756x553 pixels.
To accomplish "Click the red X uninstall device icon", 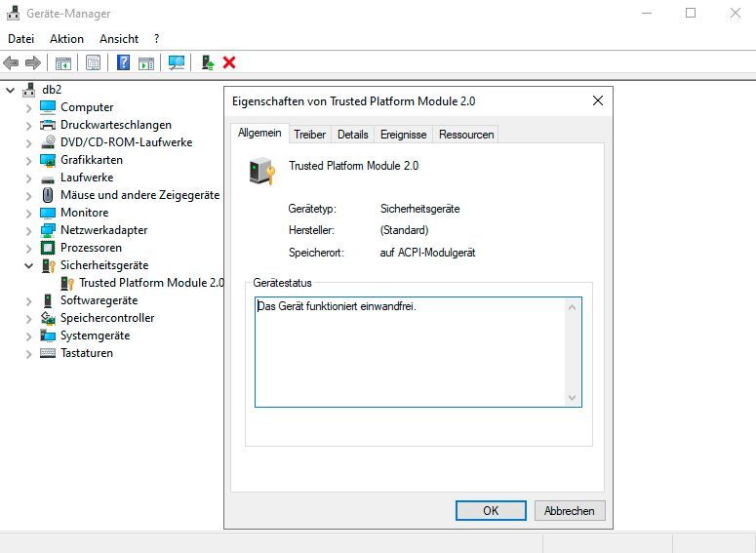I will [229, 62].
